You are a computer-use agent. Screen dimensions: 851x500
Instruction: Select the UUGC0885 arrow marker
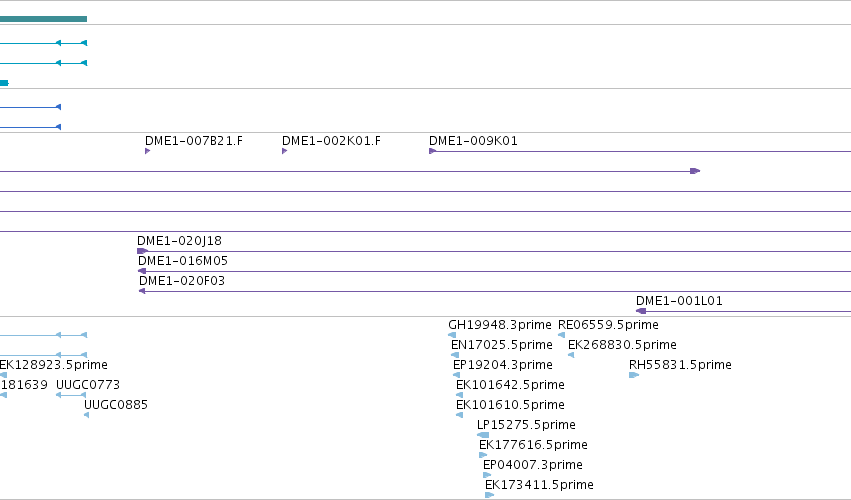point(87,415)
